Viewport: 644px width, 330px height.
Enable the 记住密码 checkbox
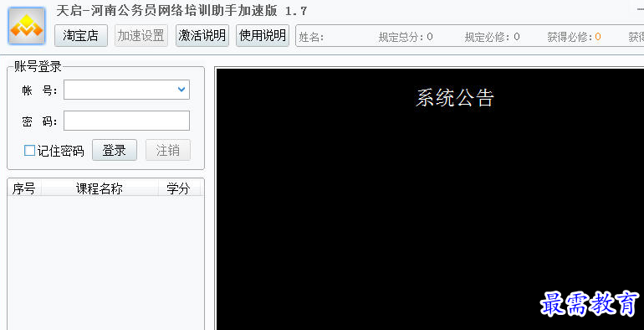click(x=29, y=151)
